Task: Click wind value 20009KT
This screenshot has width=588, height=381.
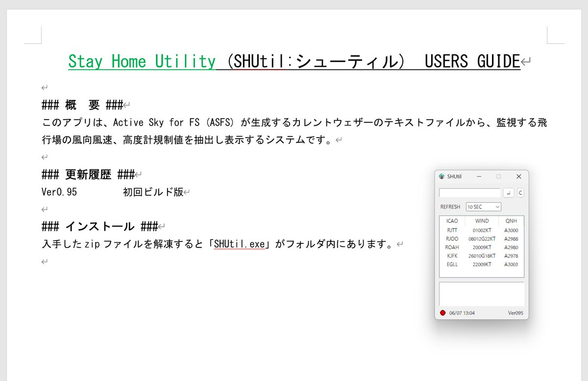Action: tap(482, 247)
